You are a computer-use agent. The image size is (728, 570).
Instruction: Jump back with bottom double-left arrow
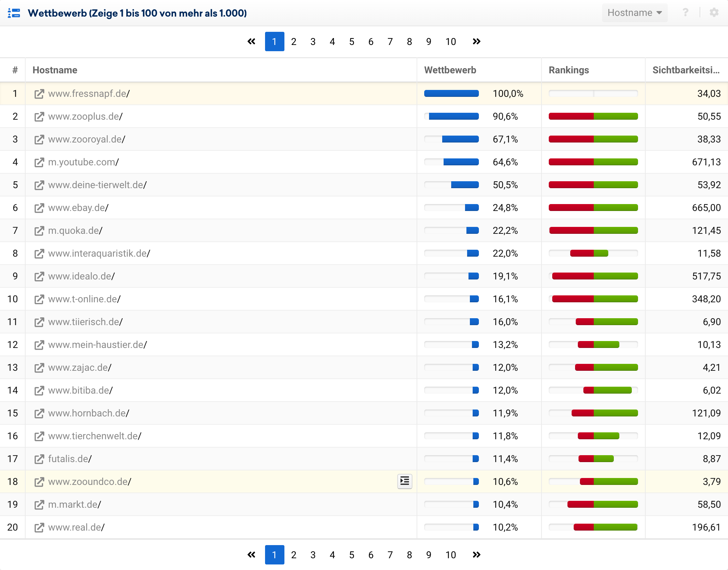pos(252,555)
